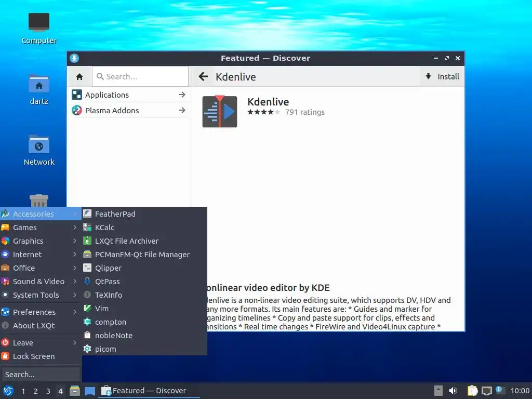Open the dartz home folder icon

click(x=38, y=84)
